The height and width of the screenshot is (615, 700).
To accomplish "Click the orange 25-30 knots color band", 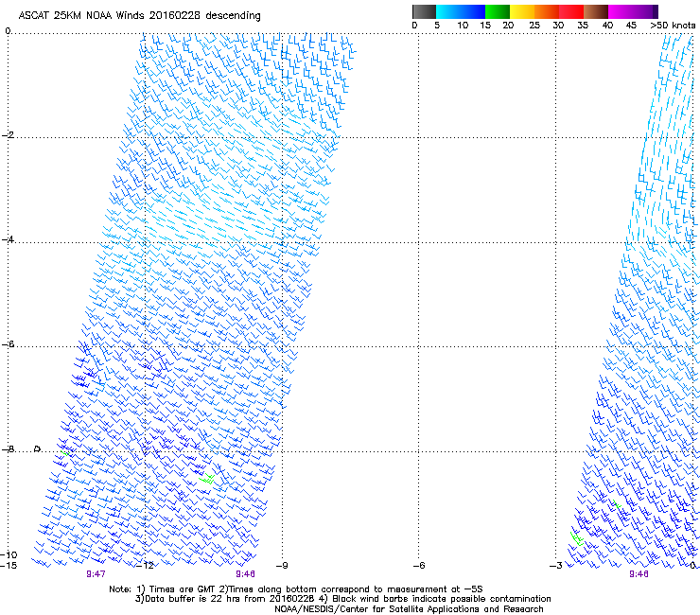I will (547, 11).
